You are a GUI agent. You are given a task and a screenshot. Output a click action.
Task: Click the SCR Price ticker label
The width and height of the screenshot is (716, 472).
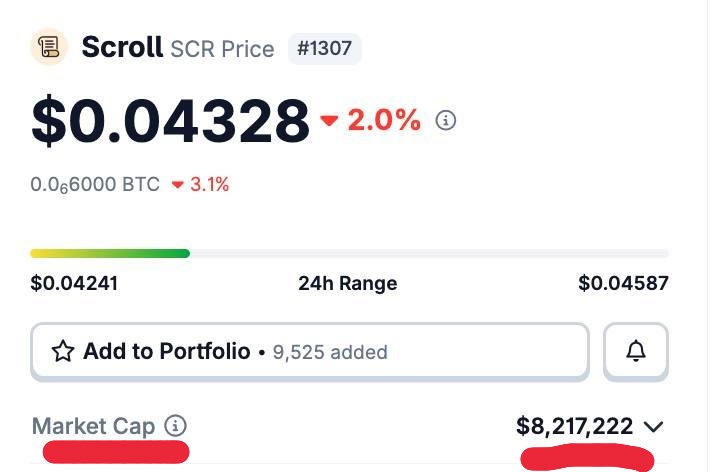222,48
